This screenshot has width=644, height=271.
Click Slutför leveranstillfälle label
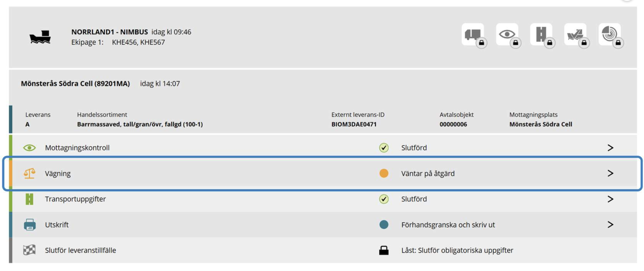coord(81,250)
